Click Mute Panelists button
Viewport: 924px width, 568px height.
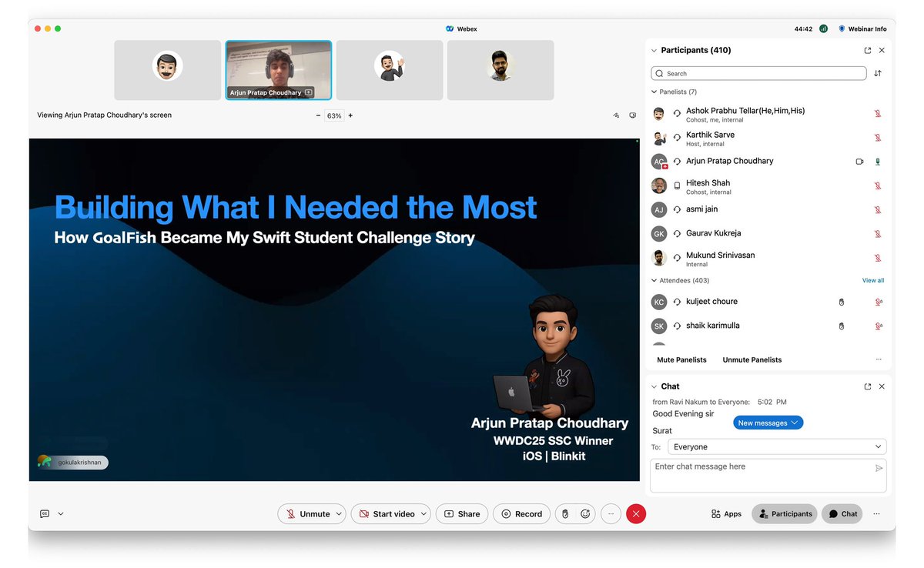[681, 360]
